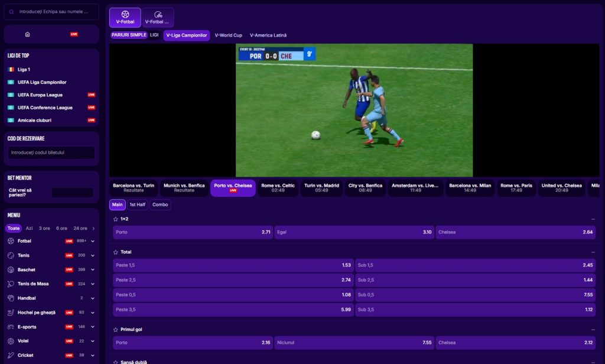Click the team search input field
The image size is (605, 364).
[x=51, y=12]
